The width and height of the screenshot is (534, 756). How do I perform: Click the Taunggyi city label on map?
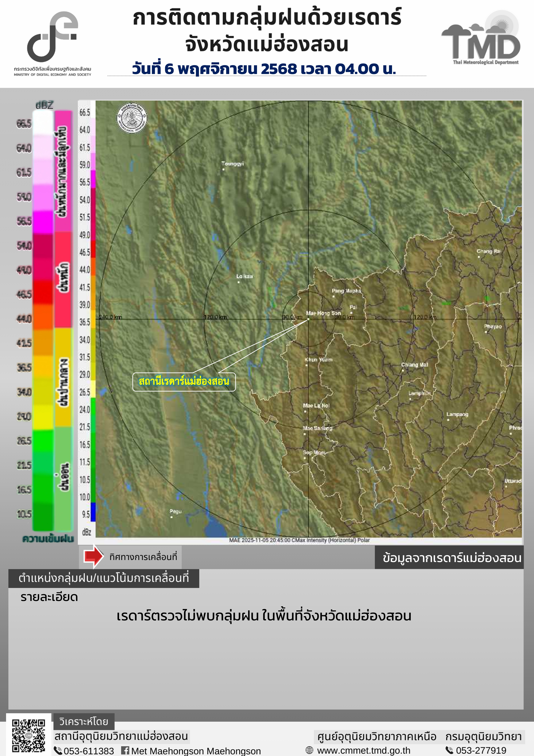(233, 164)
